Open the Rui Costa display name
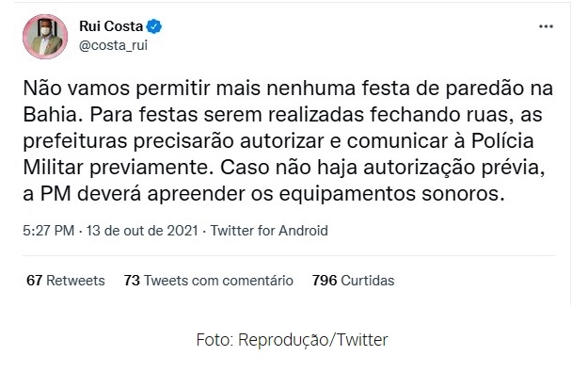588x372 pixels. 111,26
